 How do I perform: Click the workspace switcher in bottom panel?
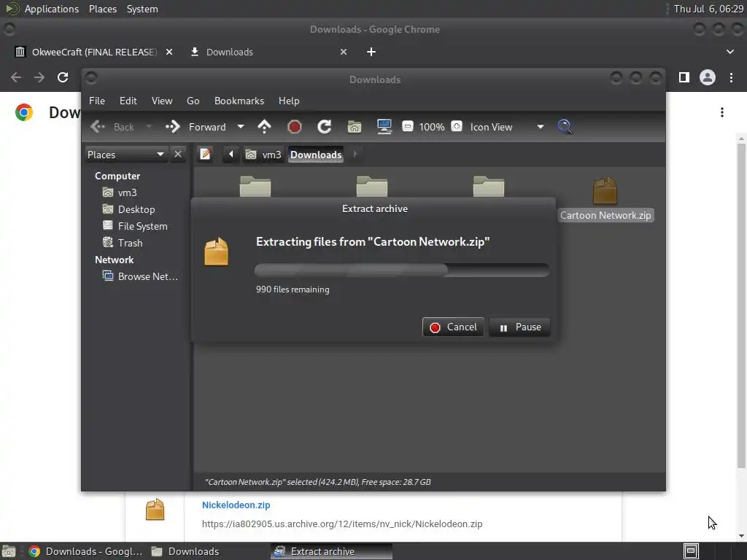[692, 551]
